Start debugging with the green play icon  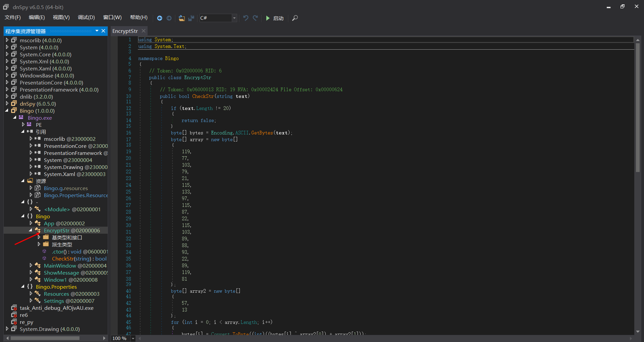click(268, 18)
